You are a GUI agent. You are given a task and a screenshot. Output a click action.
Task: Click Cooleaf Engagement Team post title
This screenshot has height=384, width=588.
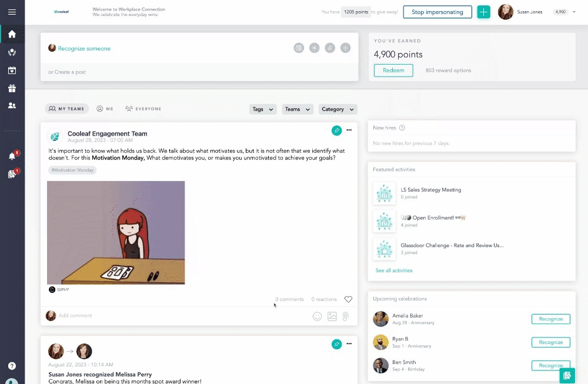click(107, 133)
